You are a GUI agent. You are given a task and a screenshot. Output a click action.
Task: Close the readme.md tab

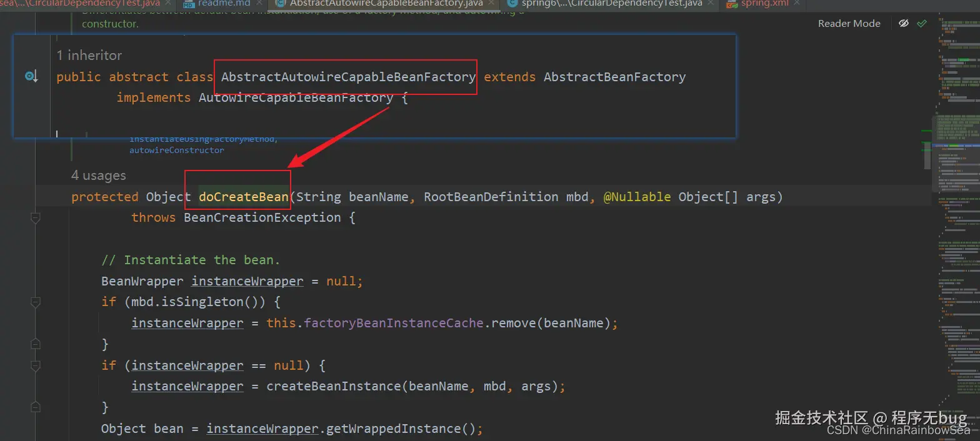pos(259,4)
